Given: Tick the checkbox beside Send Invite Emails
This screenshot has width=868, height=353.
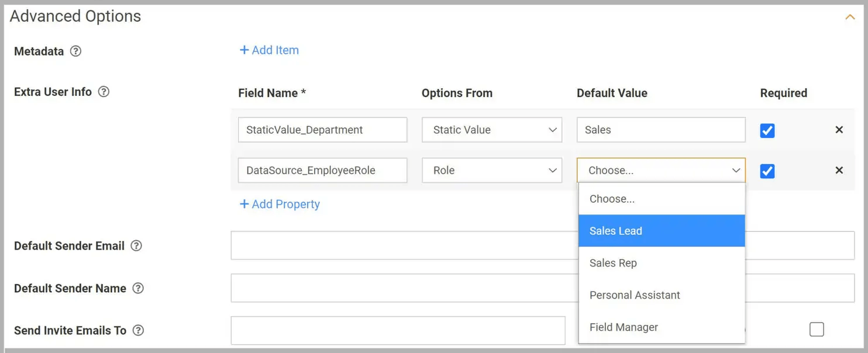Looking at the screenshot, I should (817, 330).
